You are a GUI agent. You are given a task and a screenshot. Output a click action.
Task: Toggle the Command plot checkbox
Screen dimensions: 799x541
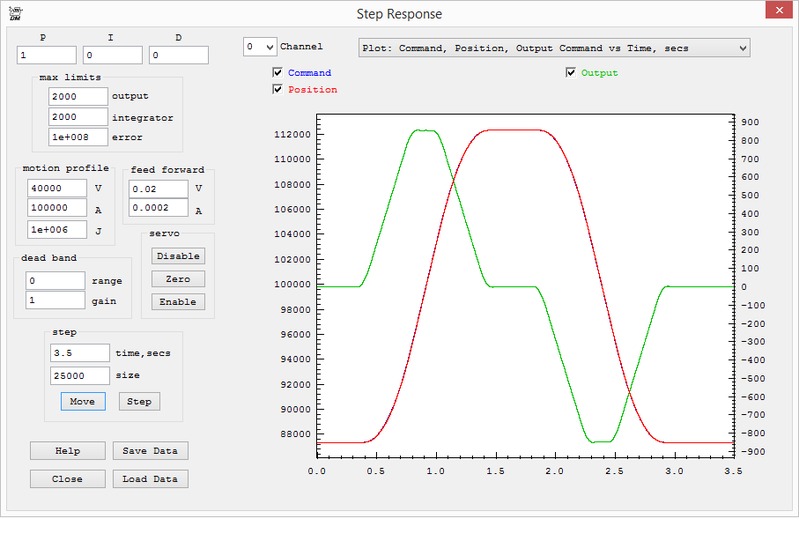(x=278, y=73)
